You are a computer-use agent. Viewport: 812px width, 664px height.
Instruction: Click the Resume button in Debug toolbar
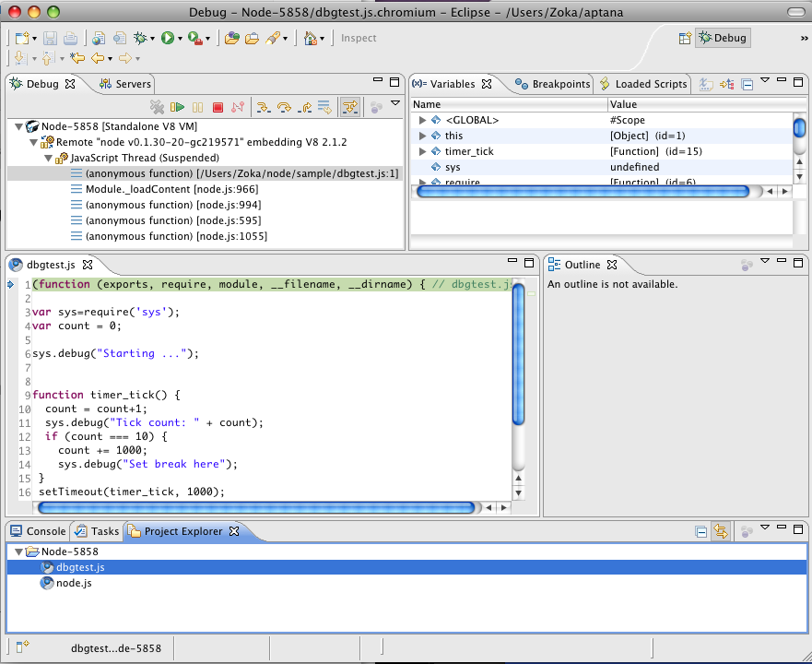coord(178,108)
